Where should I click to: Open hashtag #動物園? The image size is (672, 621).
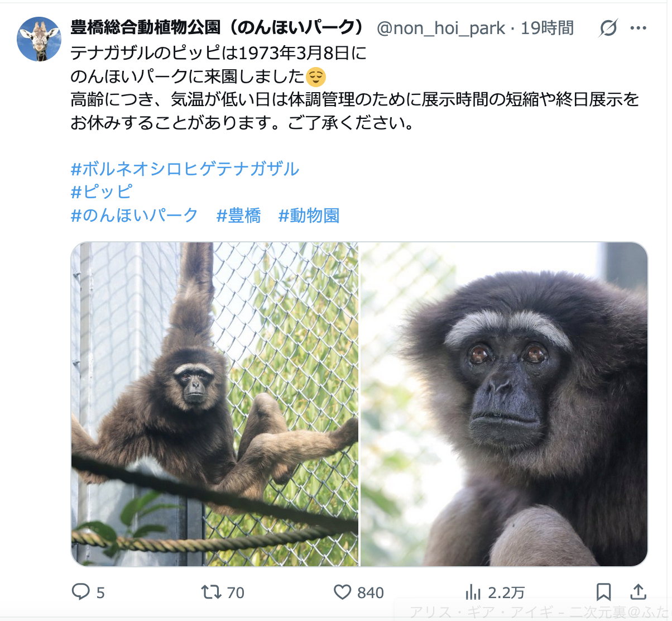tap(309, 216)
